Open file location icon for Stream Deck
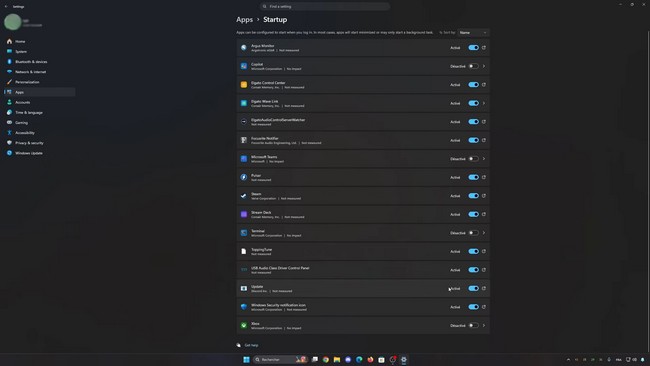Viewport: 650px width, 366px height. click(x=484, y=214)
